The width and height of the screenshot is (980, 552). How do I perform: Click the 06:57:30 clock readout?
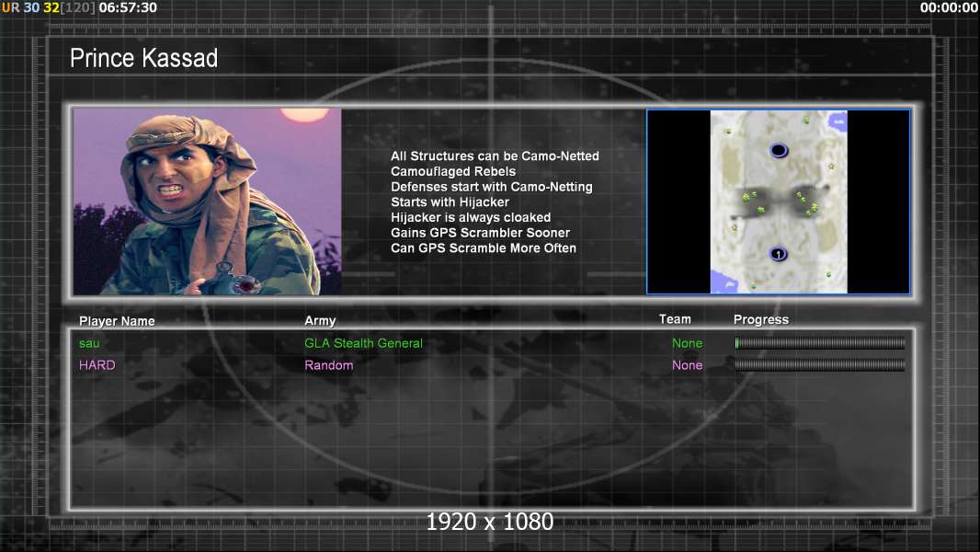point(128,8)
